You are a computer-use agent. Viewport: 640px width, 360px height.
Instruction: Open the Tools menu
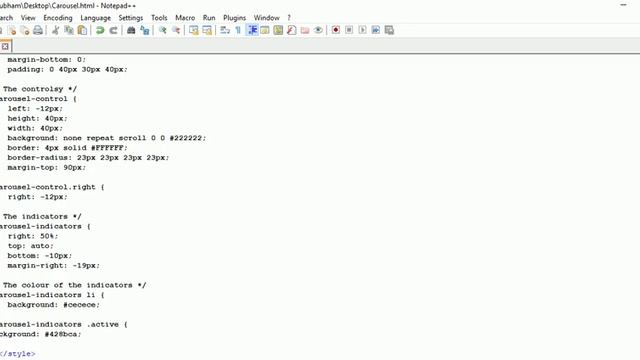pyautogui.click(x=159, y=18)
